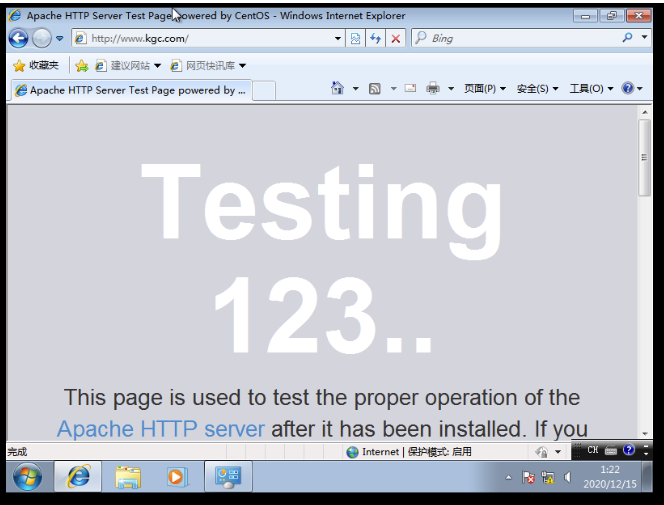This screenshot has width=664, height=505.
Task: Open the 工具(O) tools menu
Action: [591, 88]
